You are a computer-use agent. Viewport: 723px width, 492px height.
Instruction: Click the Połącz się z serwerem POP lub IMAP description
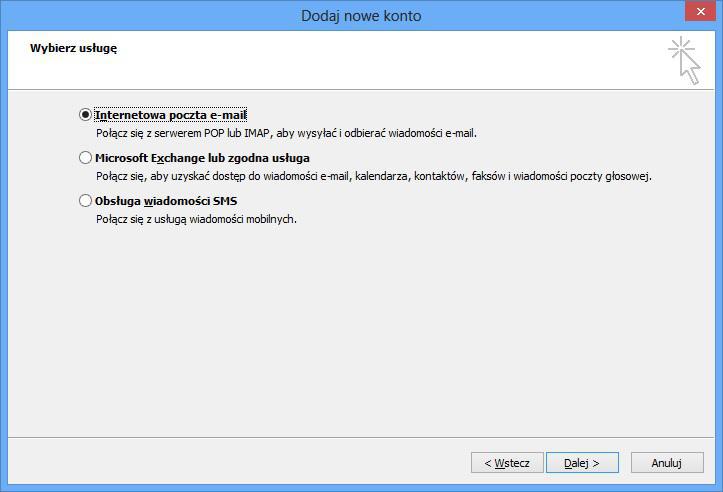pos(286,133)
